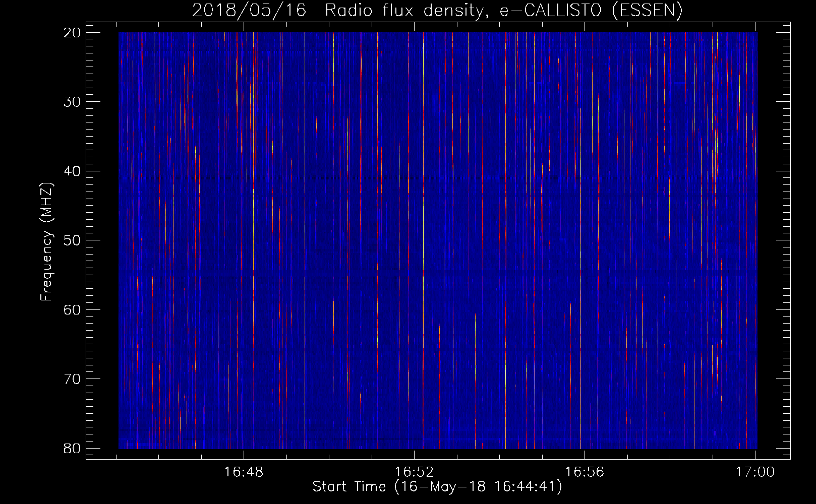Click the frequency tick label '30'
The image size is (816, 504).
(73, 102)
